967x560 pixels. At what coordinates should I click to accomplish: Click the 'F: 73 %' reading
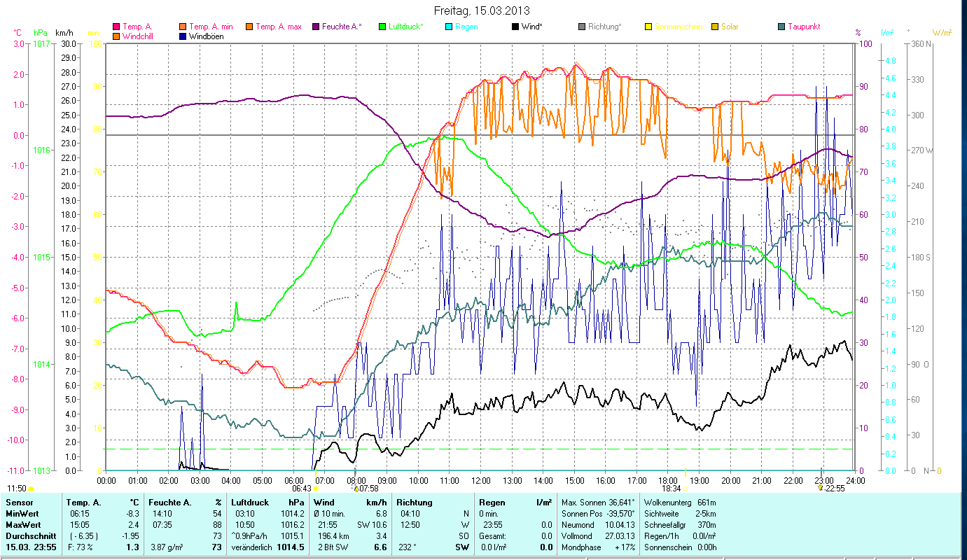pyautogui.click(x=81, y=547)
